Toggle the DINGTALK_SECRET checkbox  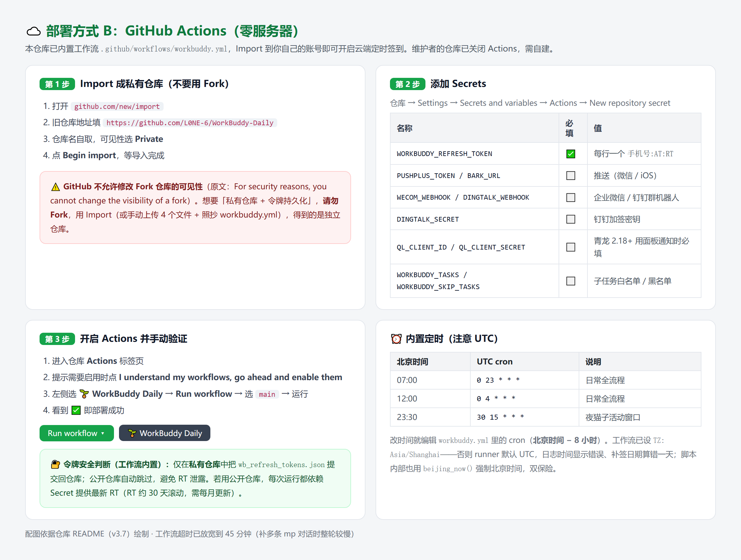click(571, 219)
